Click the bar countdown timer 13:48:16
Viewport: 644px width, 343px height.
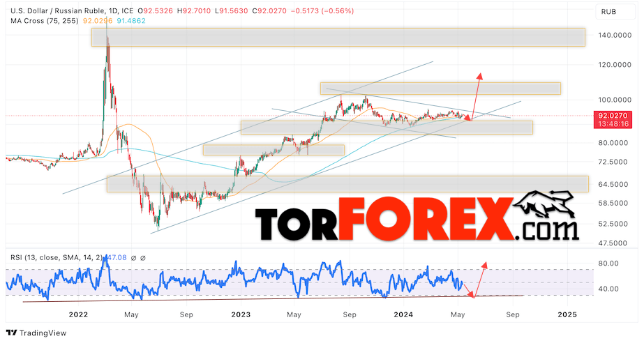(613, 124)
